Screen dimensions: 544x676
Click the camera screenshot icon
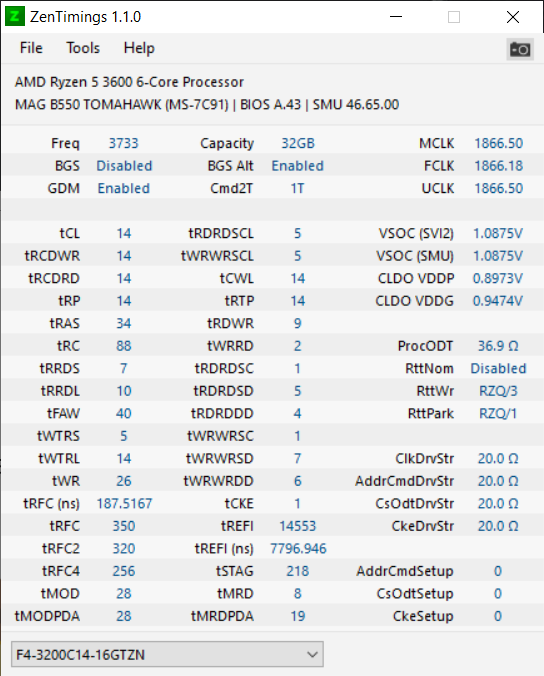[519, 49]
